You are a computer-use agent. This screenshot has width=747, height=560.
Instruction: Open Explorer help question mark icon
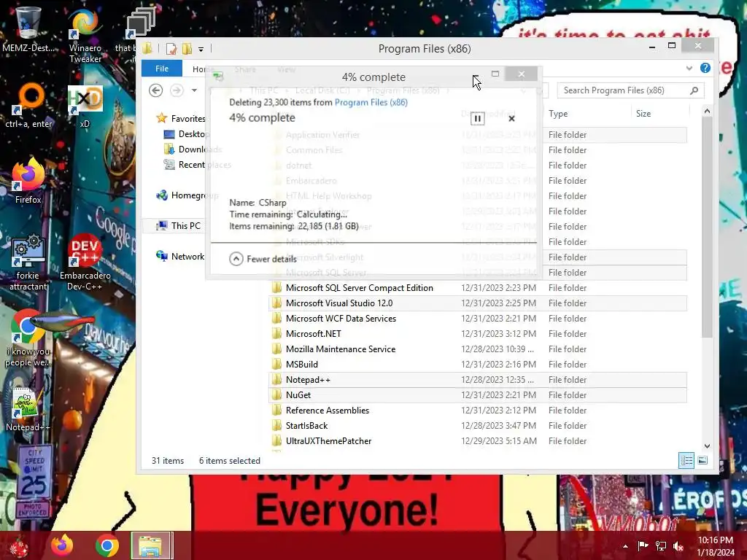pos(705,68)
